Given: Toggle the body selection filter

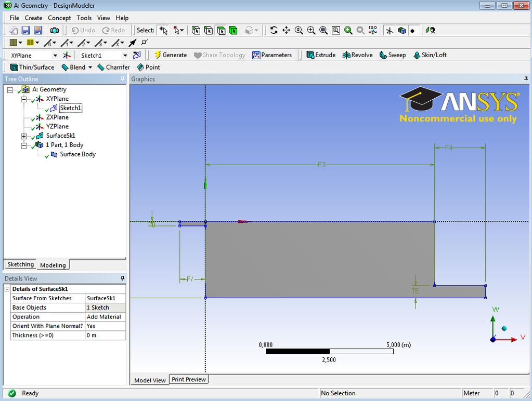Looking at the screenshot, I should [x=233, y=31].
